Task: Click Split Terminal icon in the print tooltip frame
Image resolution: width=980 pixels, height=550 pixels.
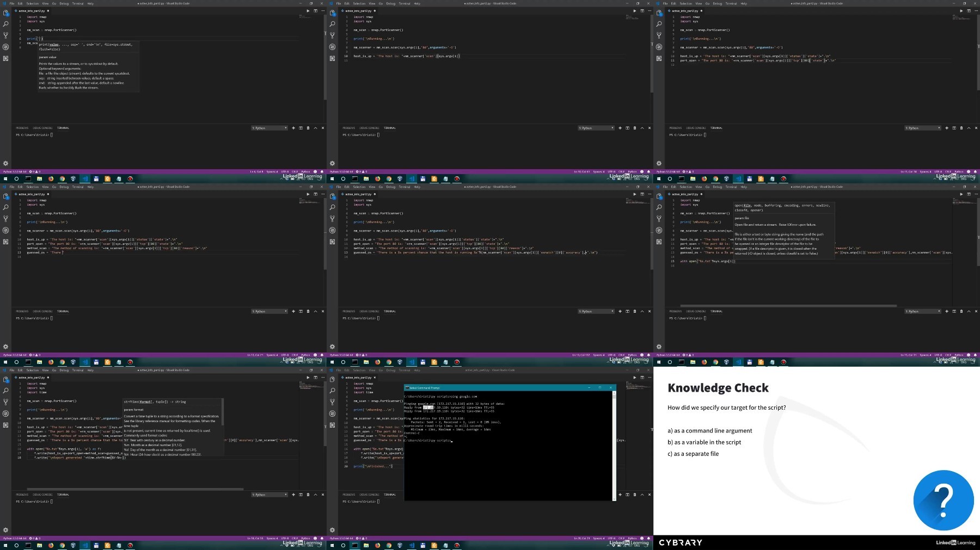Action: click(301, 128)
